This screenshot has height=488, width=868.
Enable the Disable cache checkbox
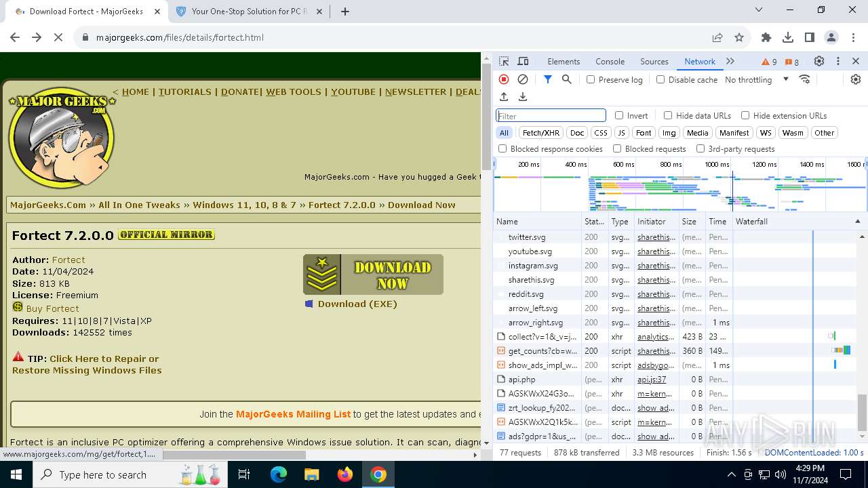click(x=660, y=79)
